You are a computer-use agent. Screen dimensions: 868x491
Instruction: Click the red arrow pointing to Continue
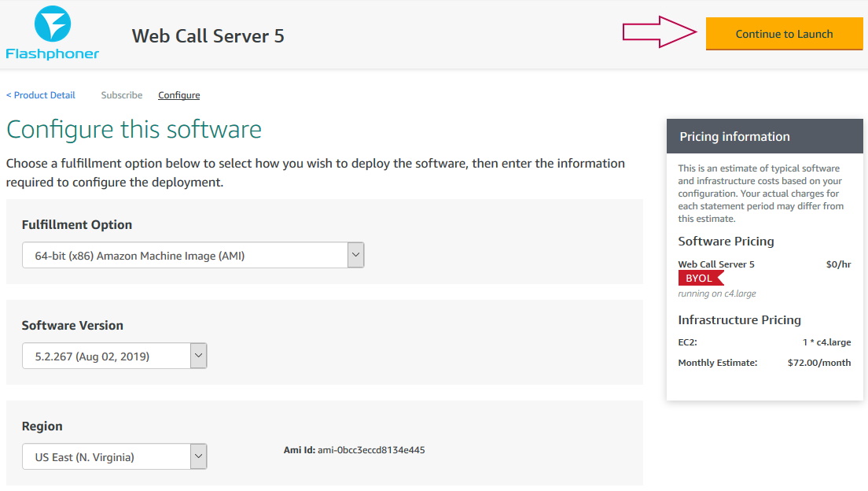(660, 32)
